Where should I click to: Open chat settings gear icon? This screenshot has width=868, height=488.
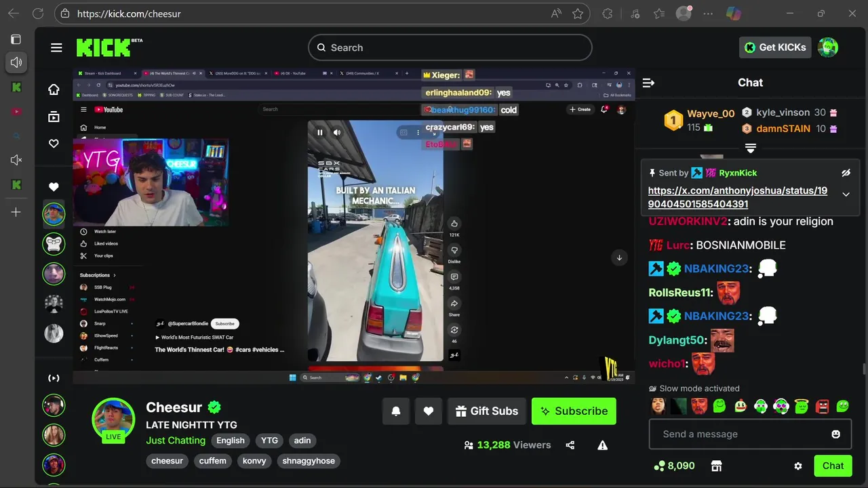[x=798, y=466]
